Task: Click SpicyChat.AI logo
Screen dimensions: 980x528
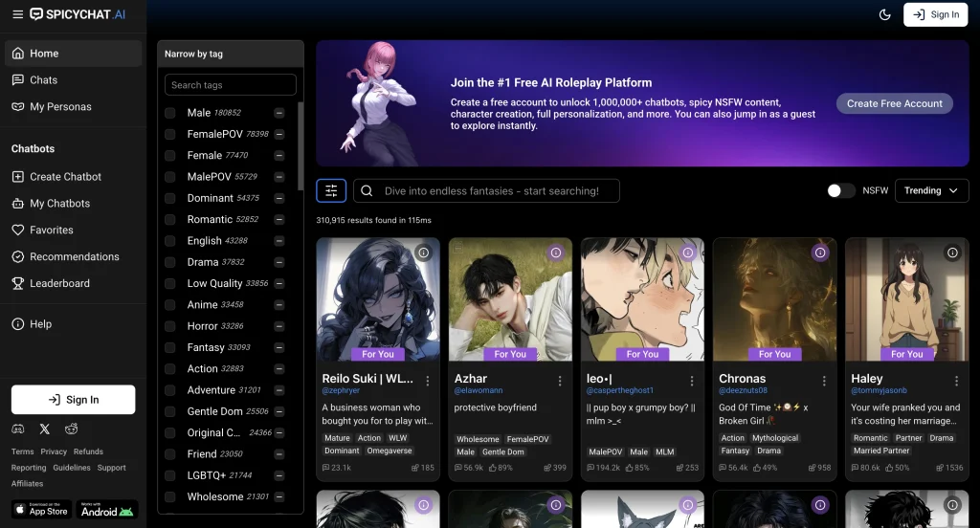Action: [x=78, y=14]
